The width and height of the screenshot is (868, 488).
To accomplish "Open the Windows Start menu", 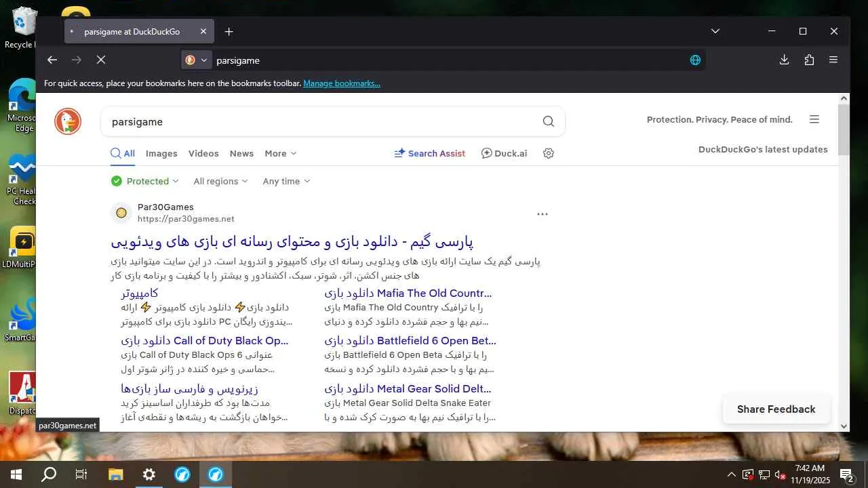I will (16, 474).
